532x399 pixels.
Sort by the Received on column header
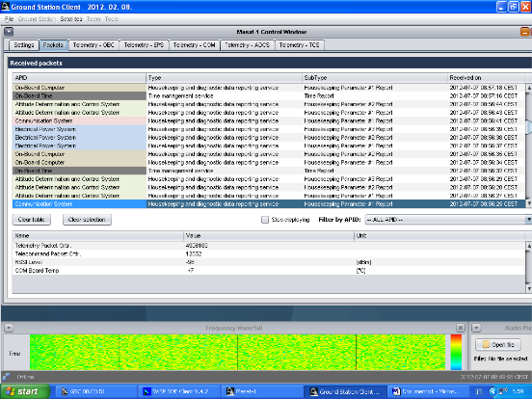pos(486,78)
